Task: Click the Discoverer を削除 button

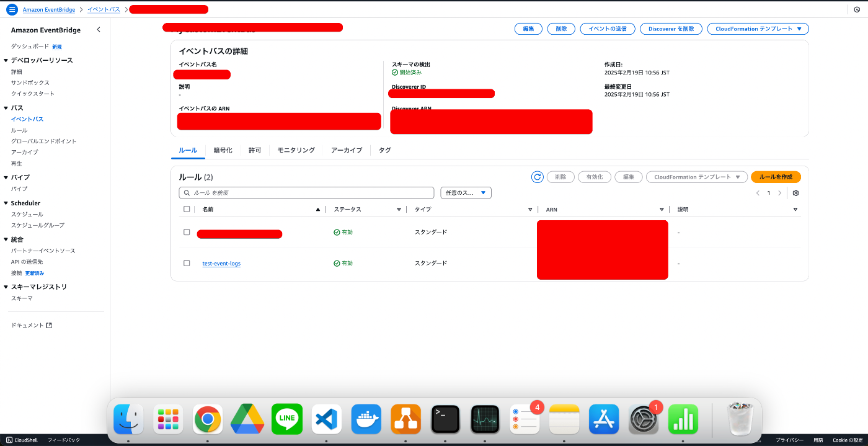Action: [x=671, y=29]
